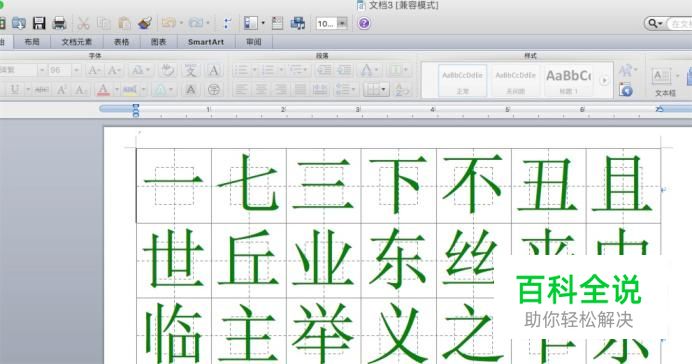Open the Quick Styles change button
Viewport: 692px width, 364px height.
pos(627,71)
